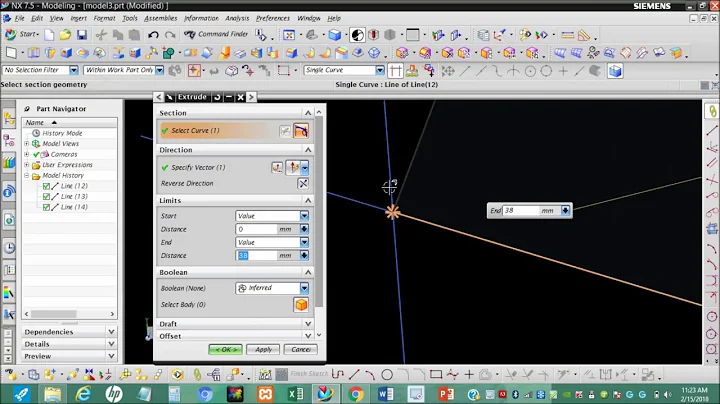Expand the Model Views tree node
The width and height of the screenshot is (720, 404).
point(27,144)
